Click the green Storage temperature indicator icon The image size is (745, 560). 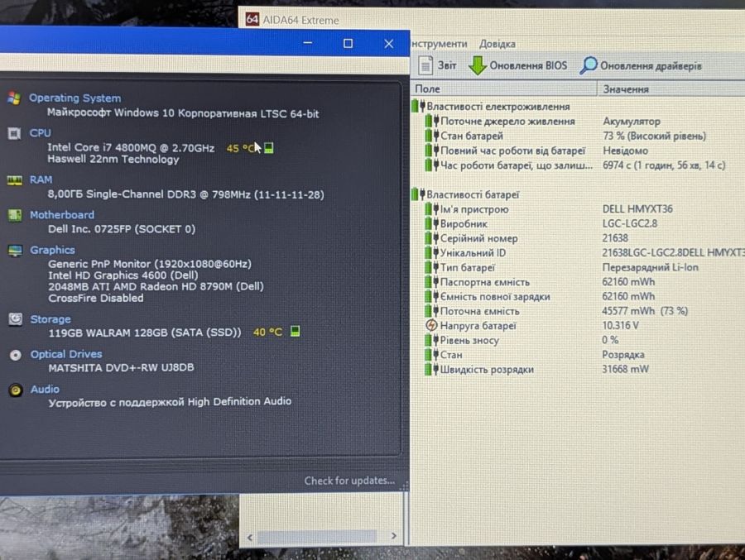click(295, 331)
